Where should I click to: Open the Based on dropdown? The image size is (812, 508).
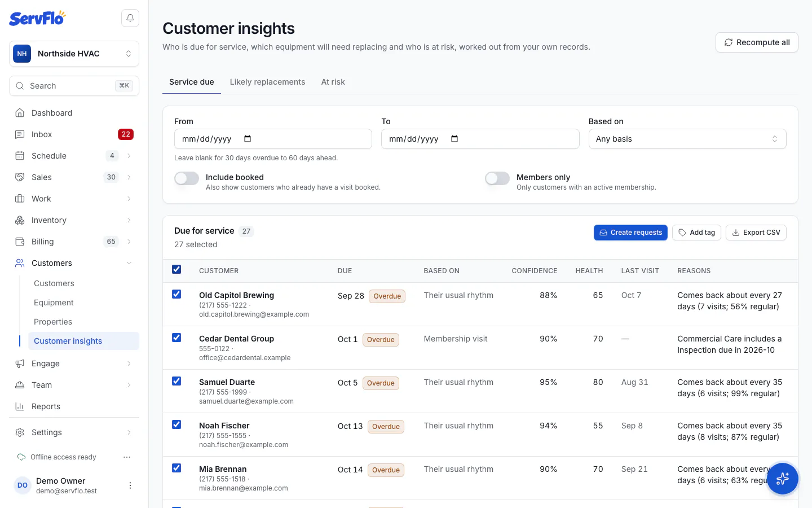tap(687, 139)
